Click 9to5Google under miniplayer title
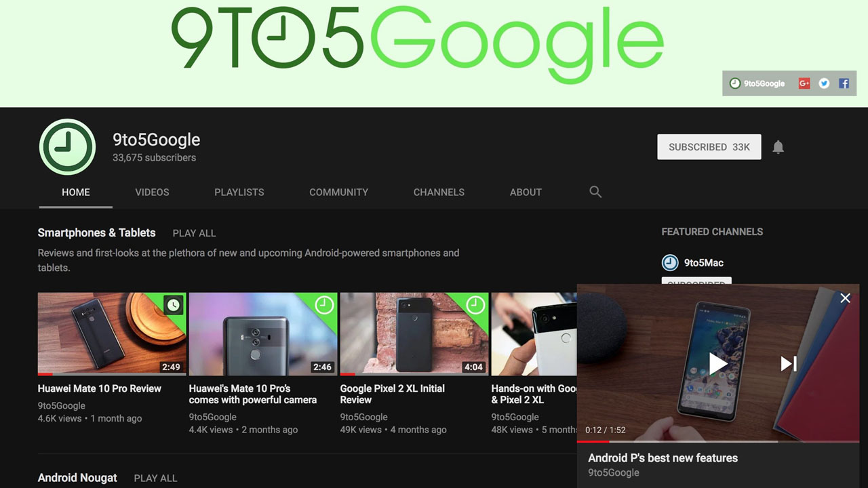This screenshot has width=868, height=488. 614,472
